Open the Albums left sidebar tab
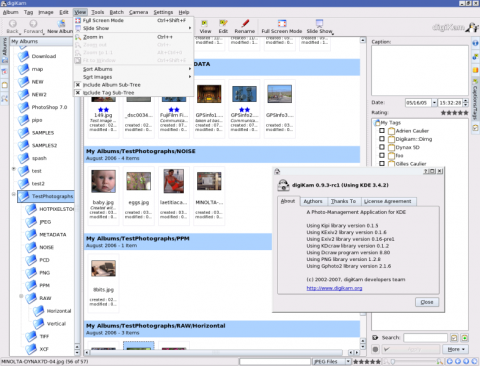480x366 pixels. [4, 50]
